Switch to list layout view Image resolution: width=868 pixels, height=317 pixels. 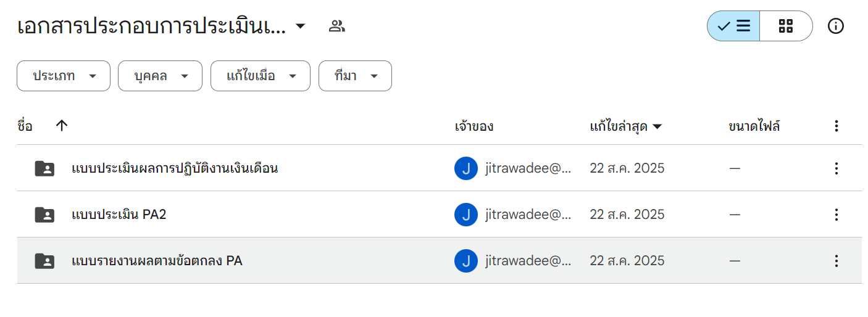[x=734, y=26]
